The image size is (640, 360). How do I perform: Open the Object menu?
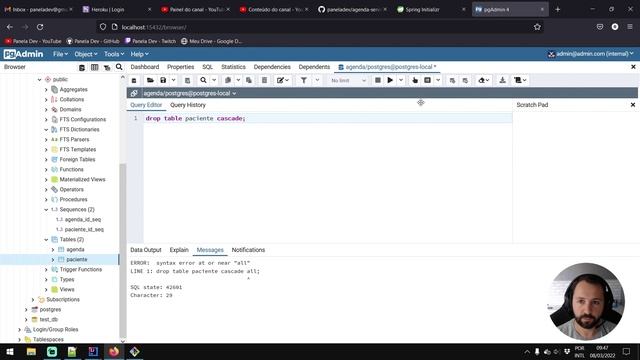click(x=86, y=54)
